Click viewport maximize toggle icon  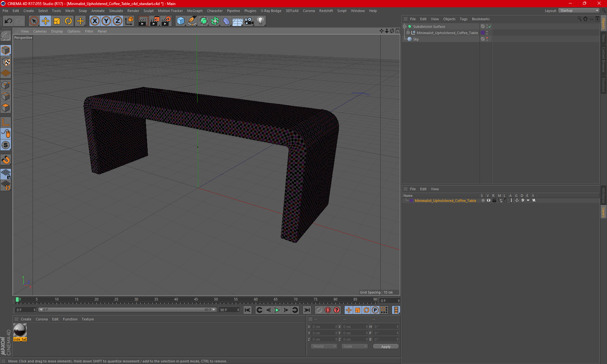click(397, 31)
